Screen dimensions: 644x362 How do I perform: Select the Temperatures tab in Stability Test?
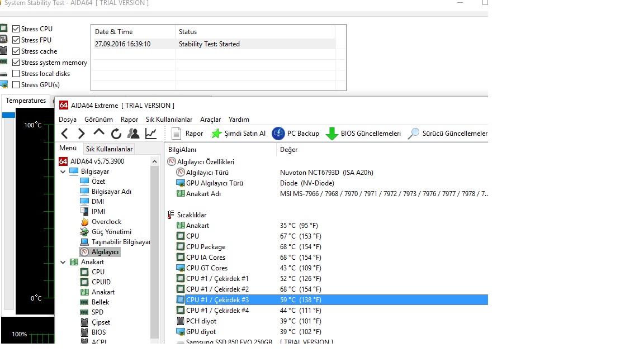coord(26,101)
